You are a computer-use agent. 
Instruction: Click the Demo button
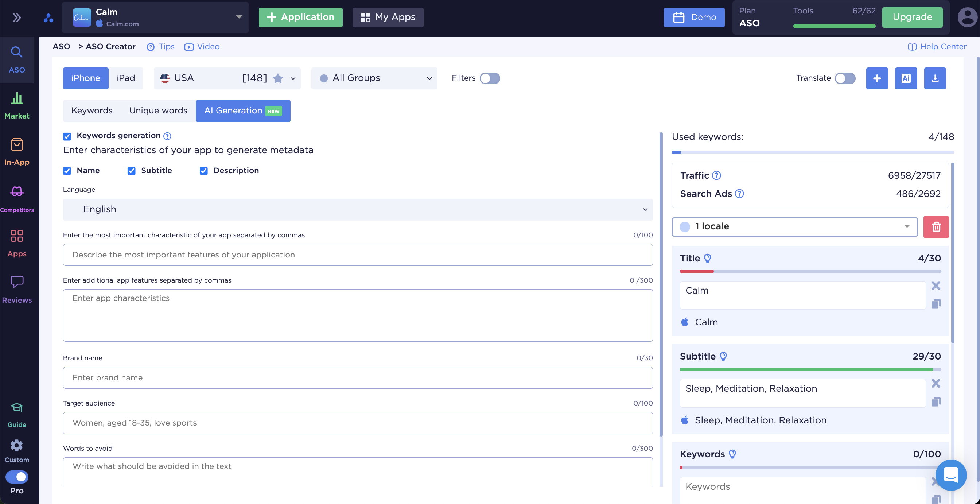pyautogui.click(x=694, y=18)
